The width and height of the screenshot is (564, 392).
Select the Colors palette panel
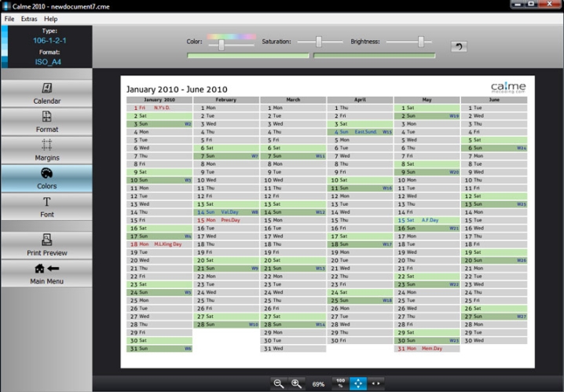tap(46, 178)
